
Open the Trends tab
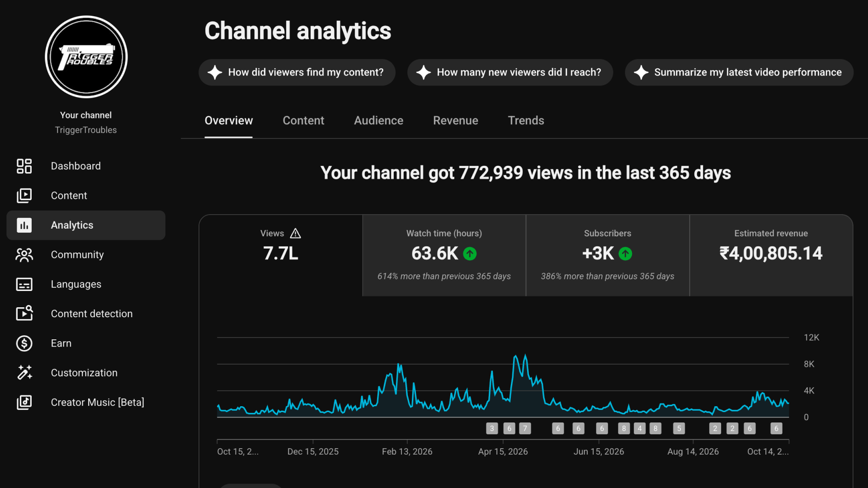click(526, 121)
